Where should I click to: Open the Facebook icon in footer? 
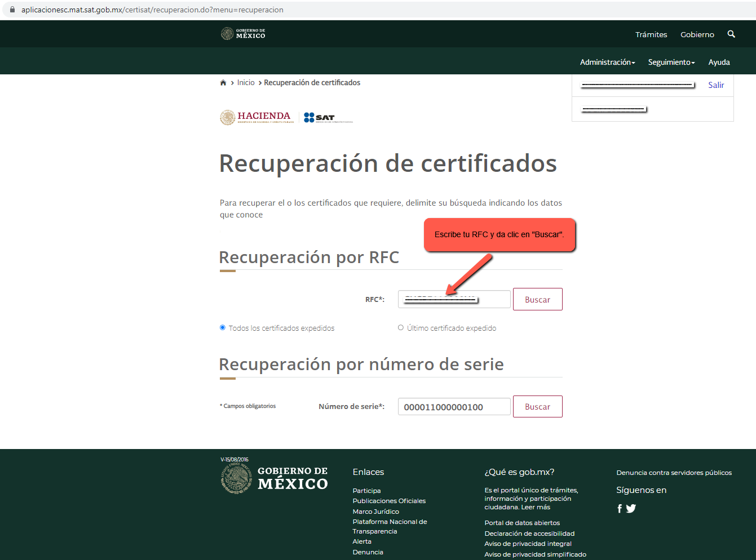(x=620, y=509)
